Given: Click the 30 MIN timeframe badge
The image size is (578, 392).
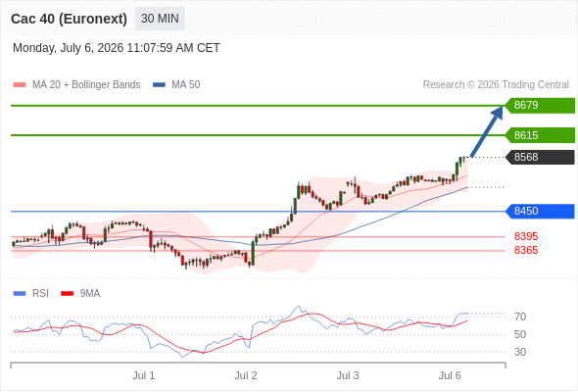Looking at the screenshot, I should [x=160, y=19].
